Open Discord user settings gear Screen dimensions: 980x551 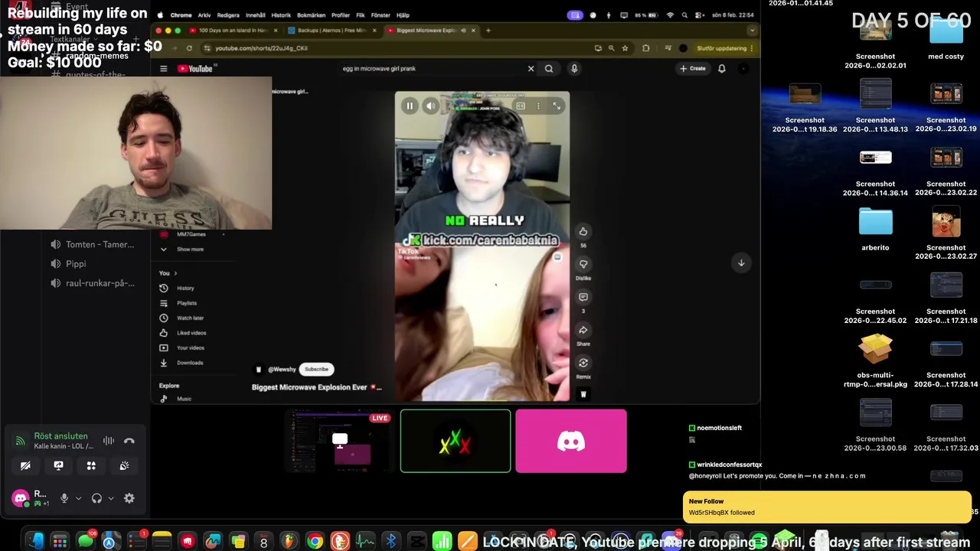pyautogui.click(x=129, y=498)
